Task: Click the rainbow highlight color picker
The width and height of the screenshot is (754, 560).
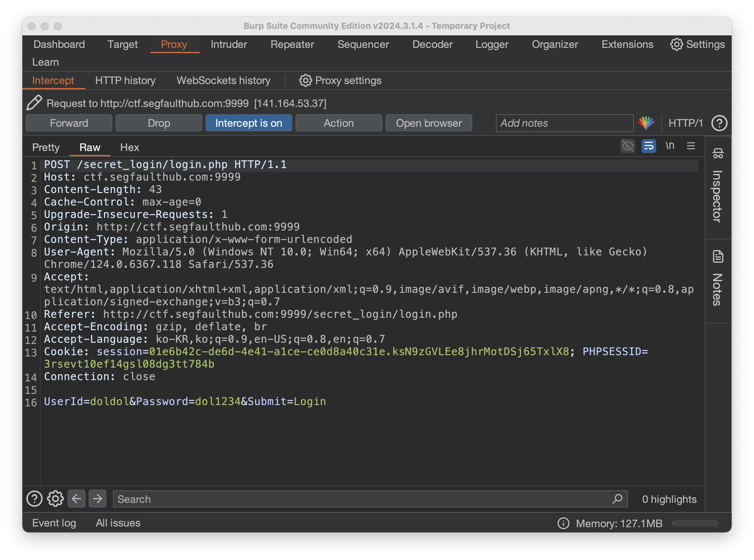Action: pos(646,123)
